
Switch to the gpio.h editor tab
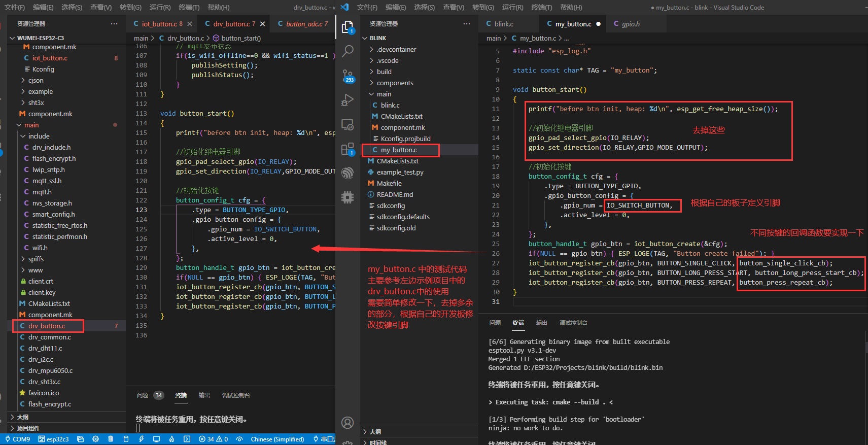point(631,24)
